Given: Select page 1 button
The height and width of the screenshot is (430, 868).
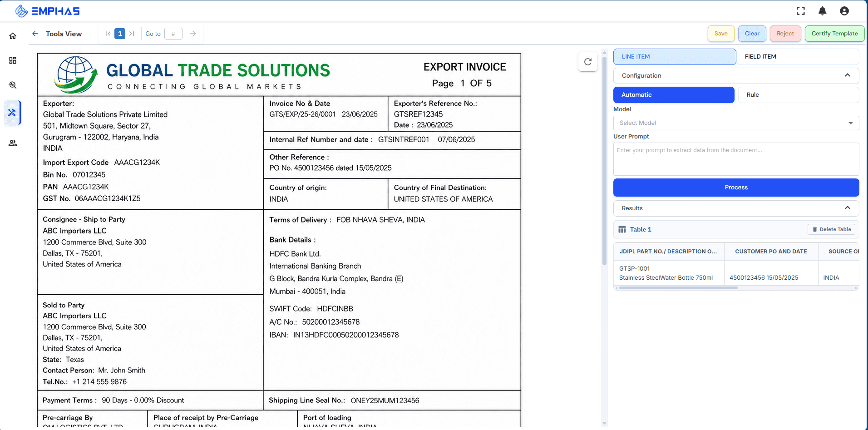Looking at the screenshot, I should 120,34.
